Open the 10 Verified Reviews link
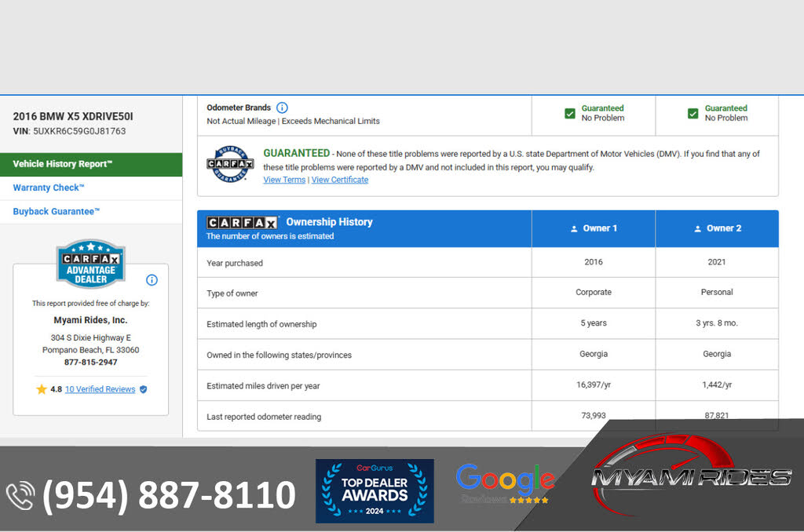 (x=100, y=389)
